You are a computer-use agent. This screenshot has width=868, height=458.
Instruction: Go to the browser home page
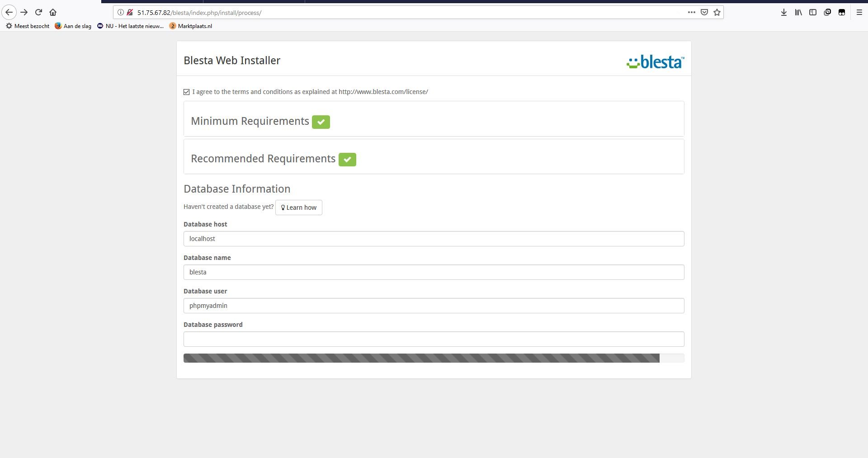point(53,12)
